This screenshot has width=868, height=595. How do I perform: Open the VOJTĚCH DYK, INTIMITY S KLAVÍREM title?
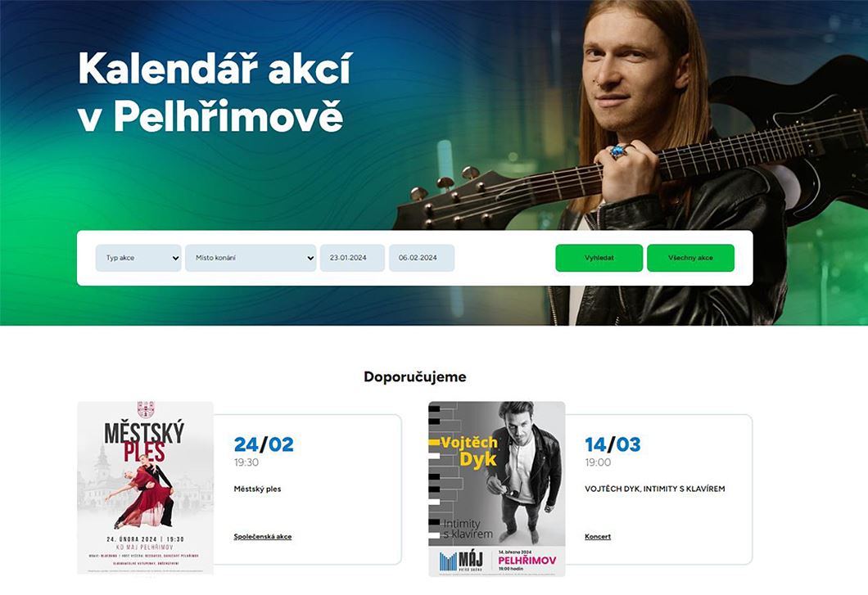[655, 489]
